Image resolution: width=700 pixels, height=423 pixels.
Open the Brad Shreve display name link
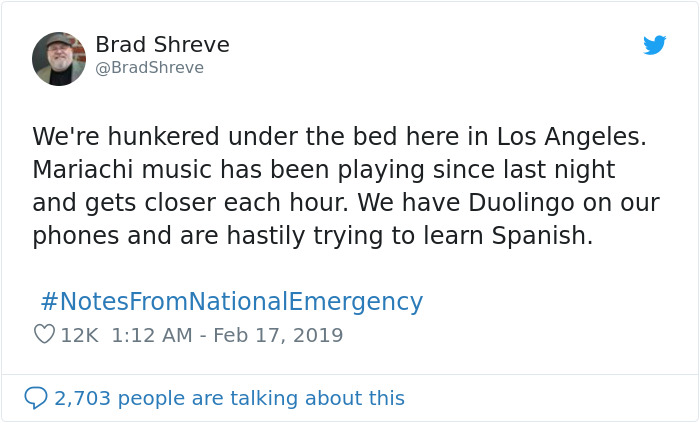pos(162,45)
